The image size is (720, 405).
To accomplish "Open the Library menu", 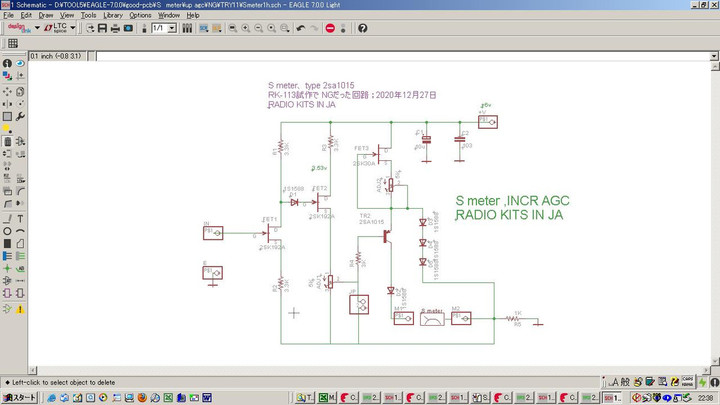I will [113, 15].
